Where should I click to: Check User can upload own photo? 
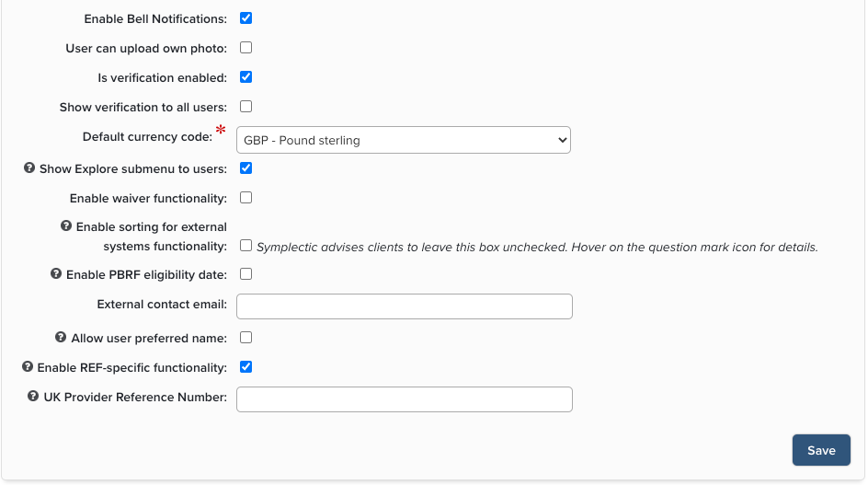[246, 48]
